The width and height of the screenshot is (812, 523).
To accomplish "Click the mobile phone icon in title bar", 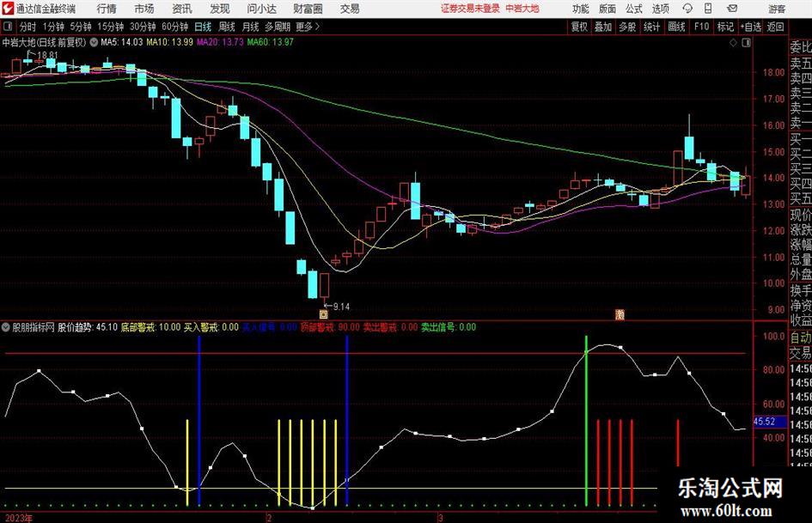I will click(708, 9).
